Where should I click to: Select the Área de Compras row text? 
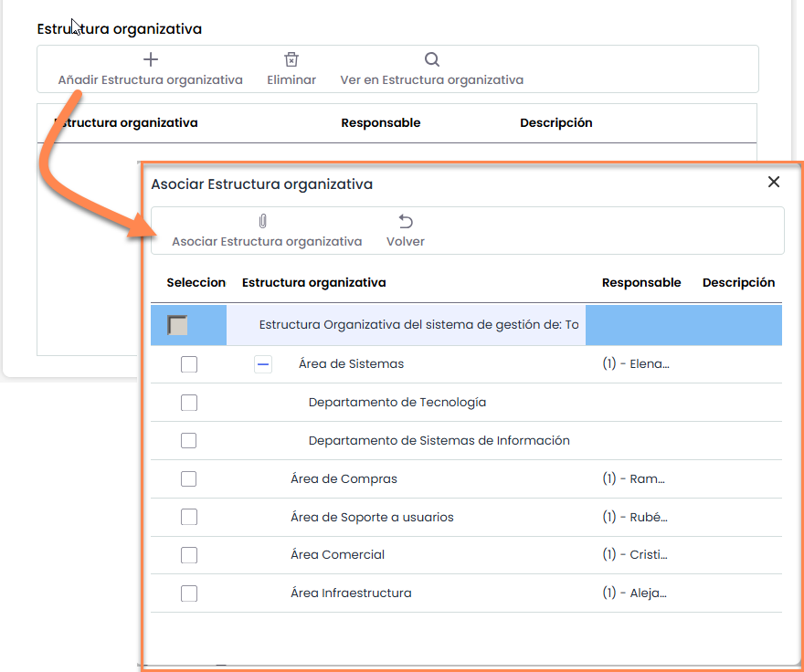coord(344,478)
